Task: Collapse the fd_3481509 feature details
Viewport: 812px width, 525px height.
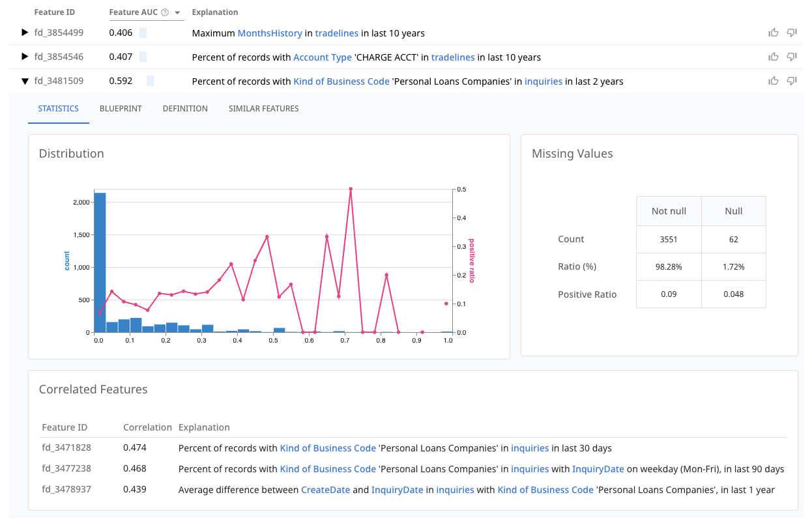Action: pos(23,81)
